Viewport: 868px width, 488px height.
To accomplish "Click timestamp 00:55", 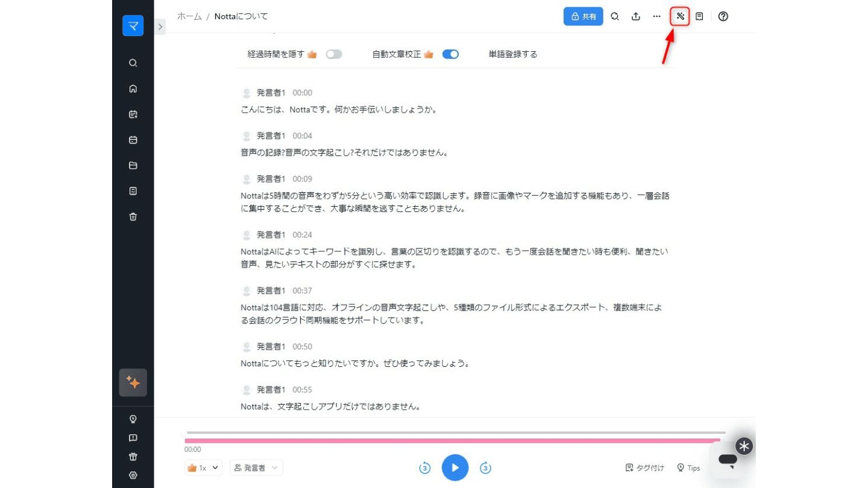I will [x=303, y=390].
